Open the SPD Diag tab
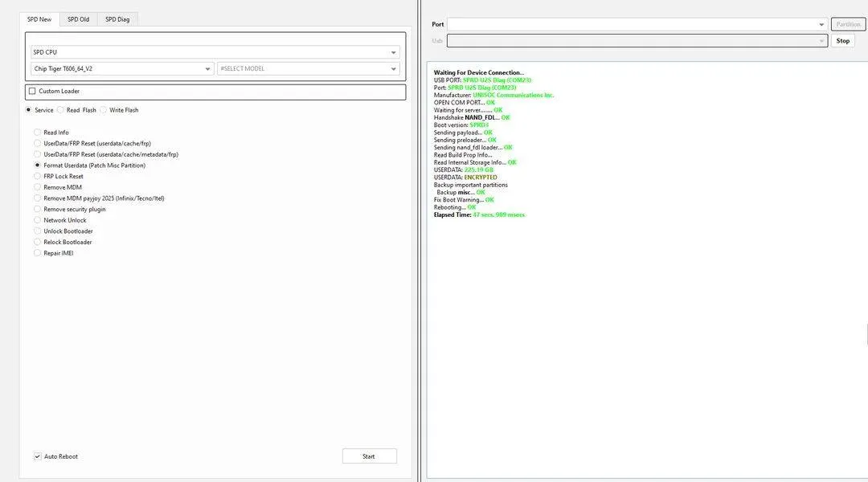The width and height of the screenshot is (868, 482). (x=117, y=19)
